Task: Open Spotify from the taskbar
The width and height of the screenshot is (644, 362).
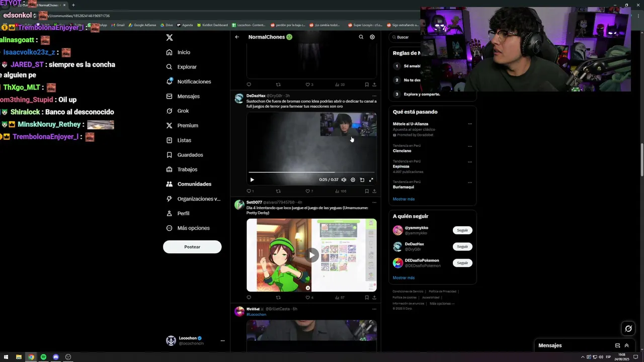Action: tap(43, 357)
